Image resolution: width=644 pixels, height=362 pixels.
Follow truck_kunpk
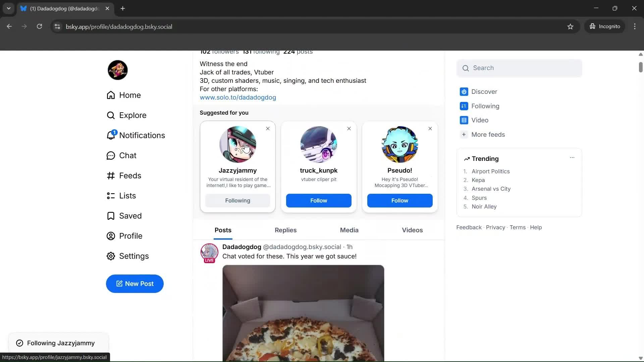318,200
